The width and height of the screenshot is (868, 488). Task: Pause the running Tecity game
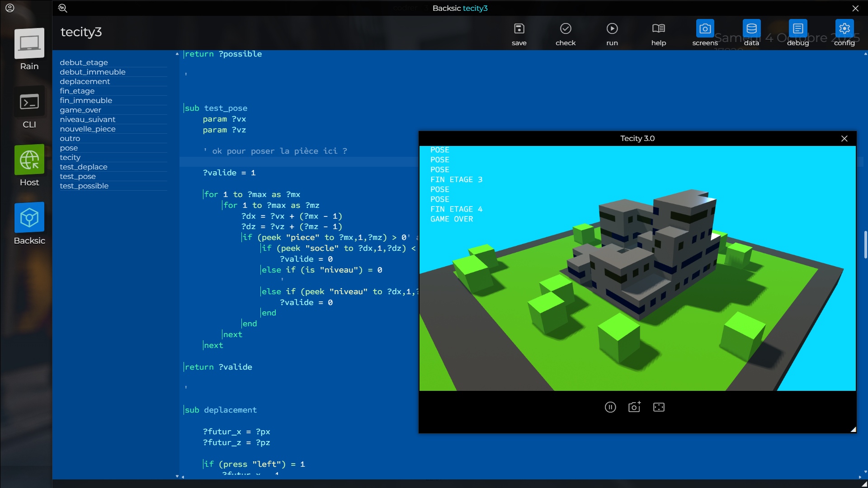(x=610, y=407)
